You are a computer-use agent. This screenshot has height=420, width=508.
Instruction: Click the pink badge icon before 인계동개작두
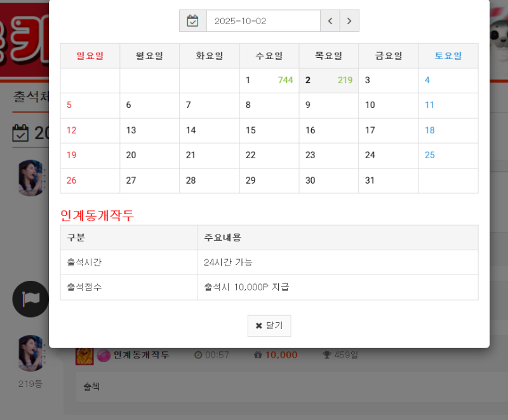(x=104, y=355)
